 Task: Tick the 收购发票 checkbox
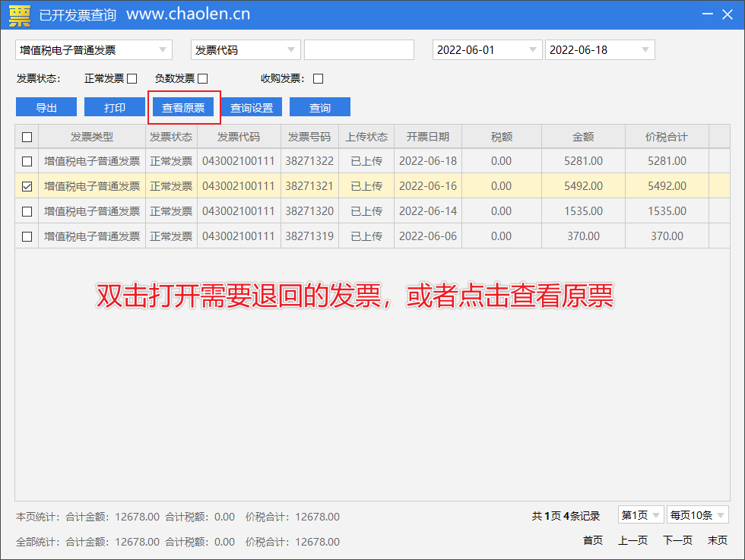click(x=319, y=78)
